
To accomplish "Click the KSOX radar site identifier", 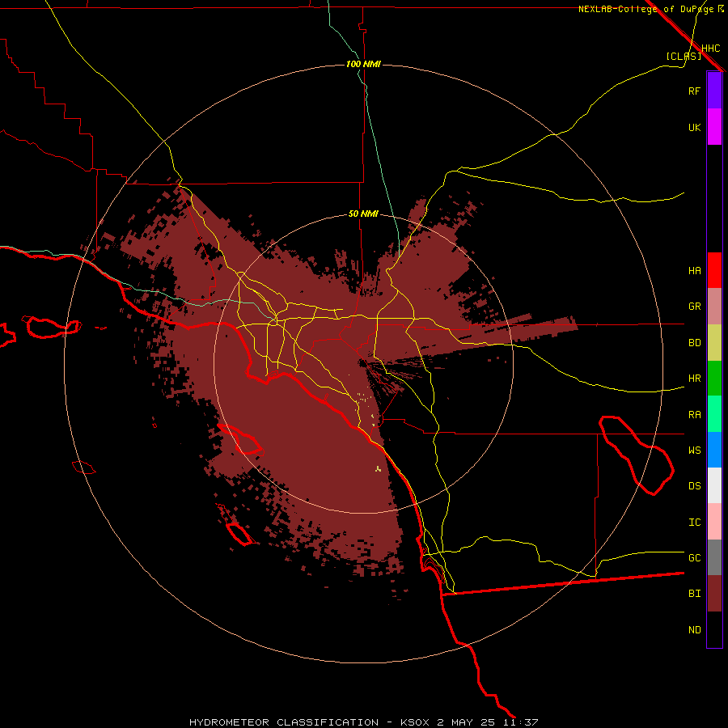I will tap(416, 722).
